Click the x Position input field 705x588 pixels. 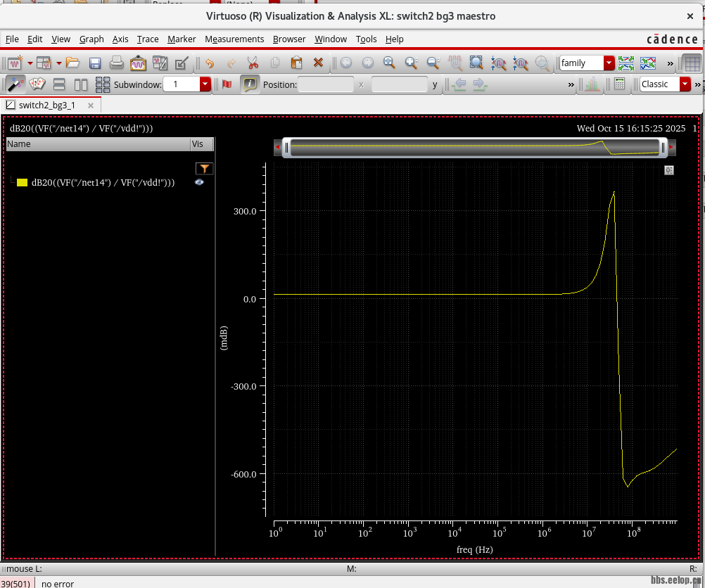coord(325,84)
